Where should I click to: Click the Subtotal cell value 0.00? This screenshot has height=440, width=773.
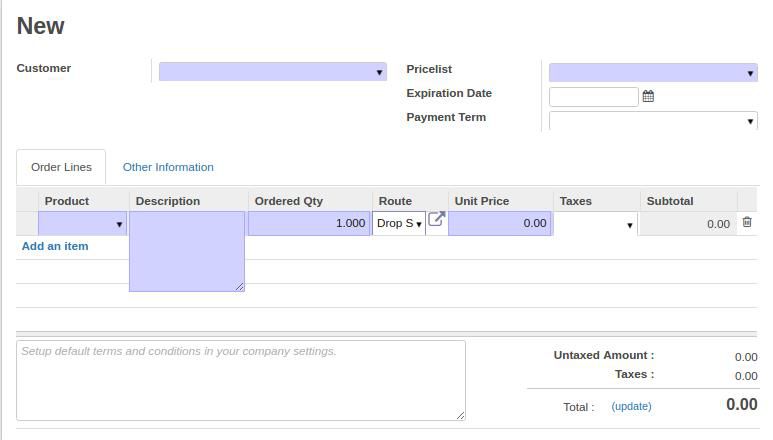click(718, 224)
